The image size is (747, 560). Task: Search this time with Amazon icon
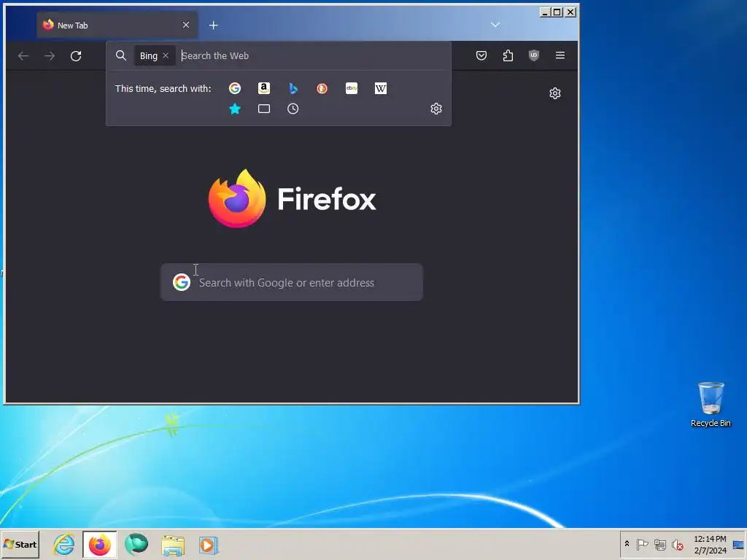pyautogui.click(x=264, y=88)
